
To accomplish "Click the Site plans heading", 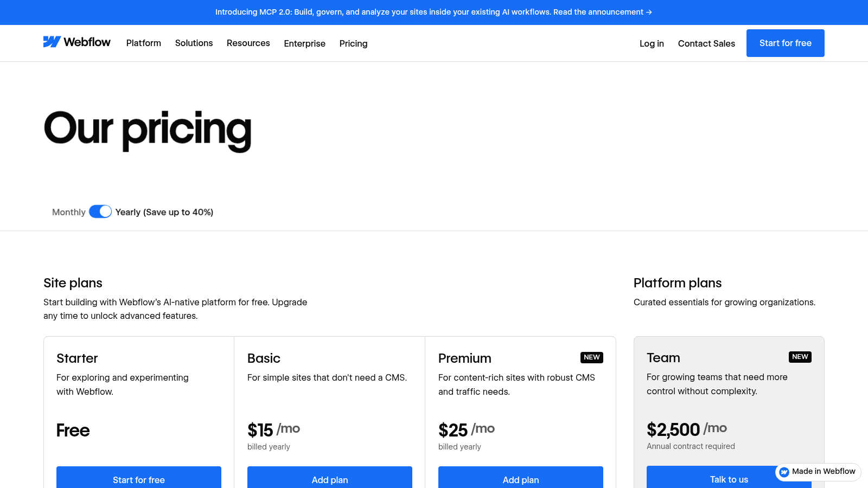I will tap(73, 283).
